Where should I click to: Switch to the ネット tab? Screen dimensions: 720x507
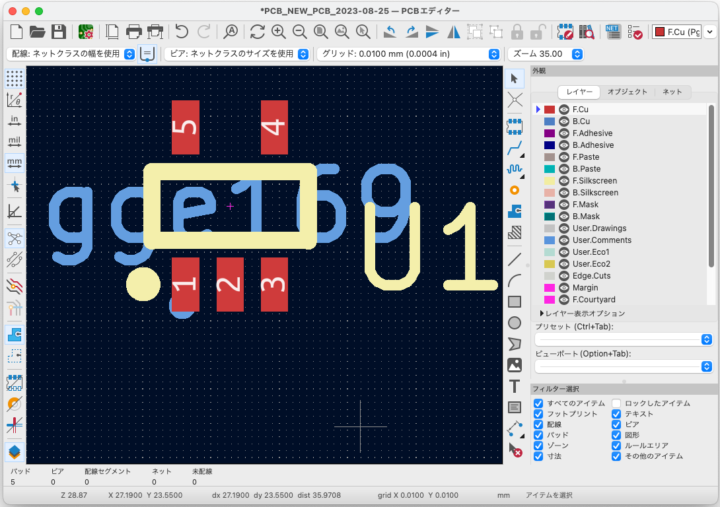[x=672, y=92]
